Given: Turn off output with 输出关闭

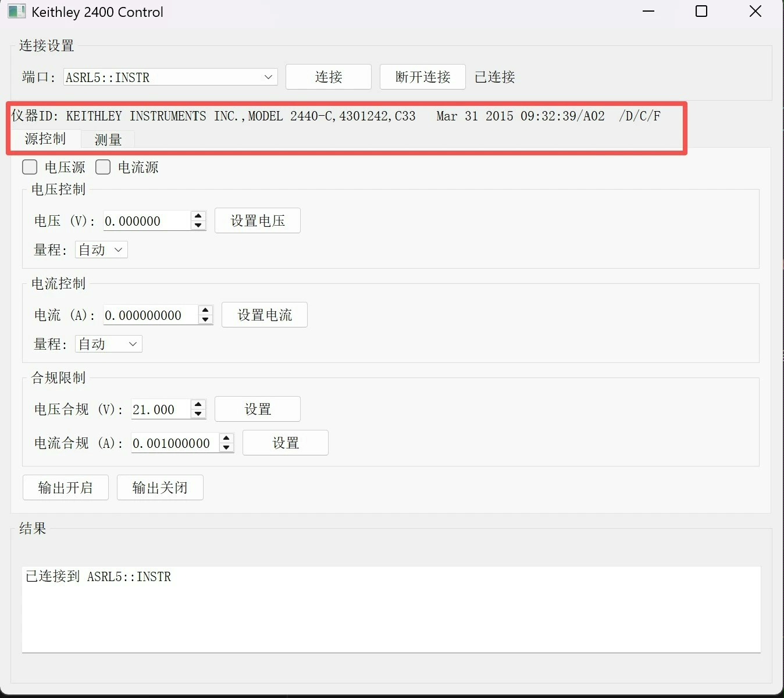Looking at the screenshot, I should (160, 487).
